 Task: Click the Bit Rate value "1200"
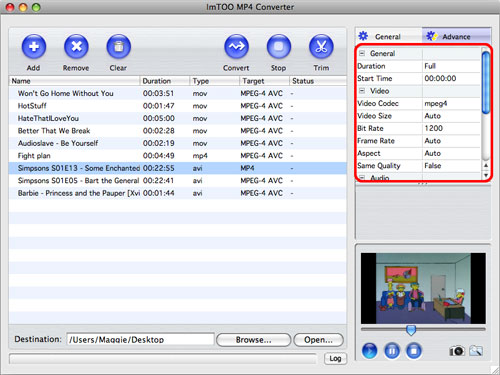(x=434, y=128)
